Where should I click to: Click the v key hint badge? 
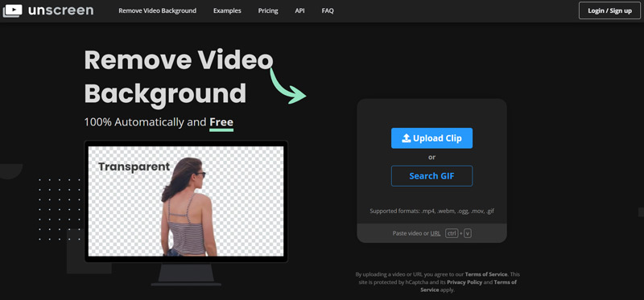point(468,233)
